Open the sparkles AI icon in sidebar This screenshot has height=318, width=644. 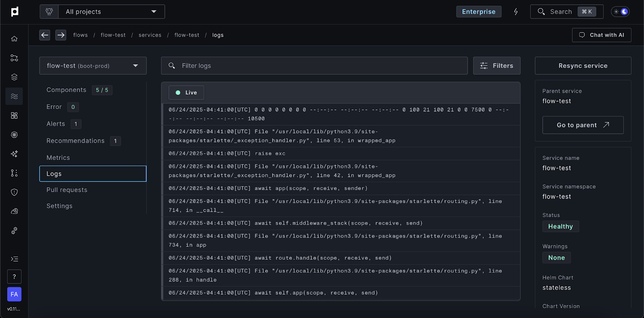coord(14,154)
